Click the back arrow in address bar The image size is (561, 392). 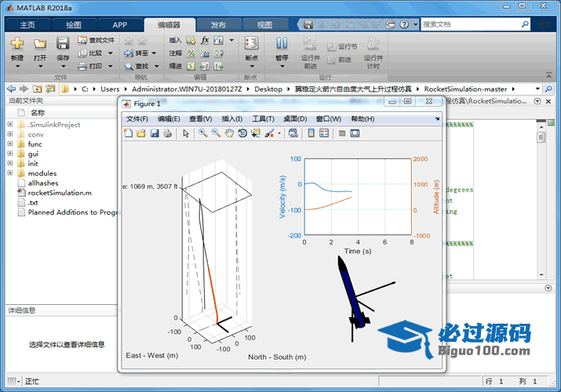click(x=12, y=89)
